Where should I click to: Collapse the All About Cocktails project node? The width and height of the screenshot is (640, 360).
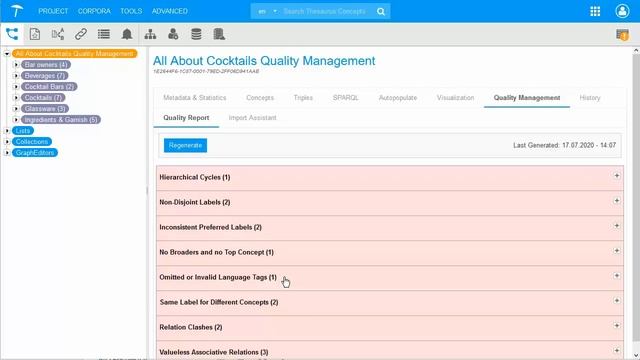[7, 53]
